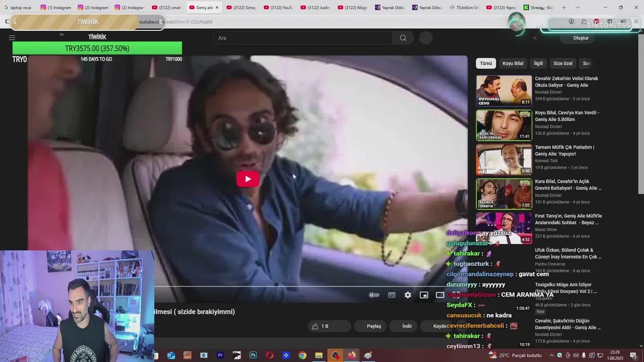The image size is (644, 362).
Task: Open Outlook from the taskbar
Action: point(171,355)
